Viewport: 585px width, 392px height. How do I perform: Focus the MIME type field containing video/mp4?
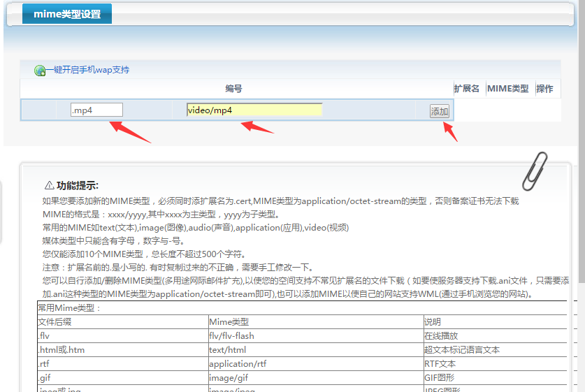[254, 110]
